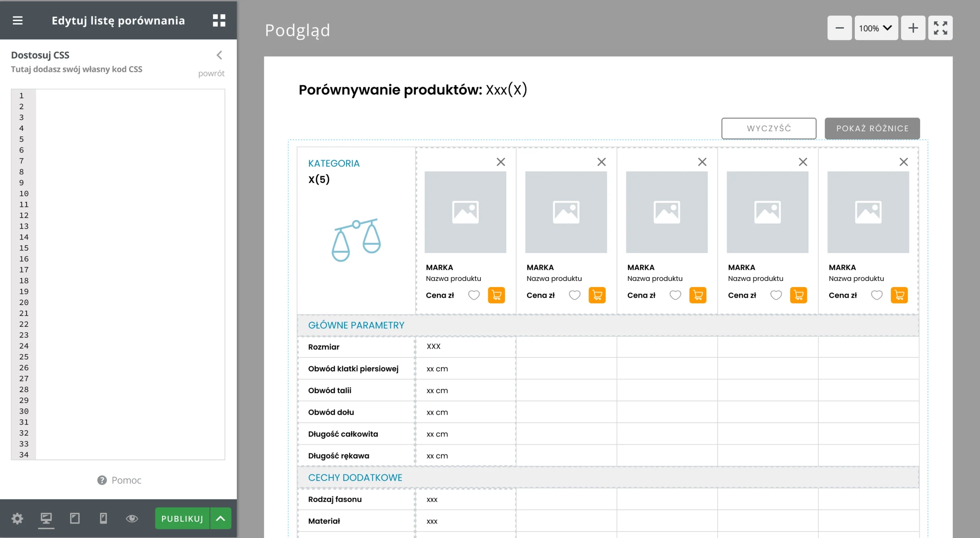Screen dimensions: 980x538
Task: Add the last product to cart
Action: (x=899, y=295)
